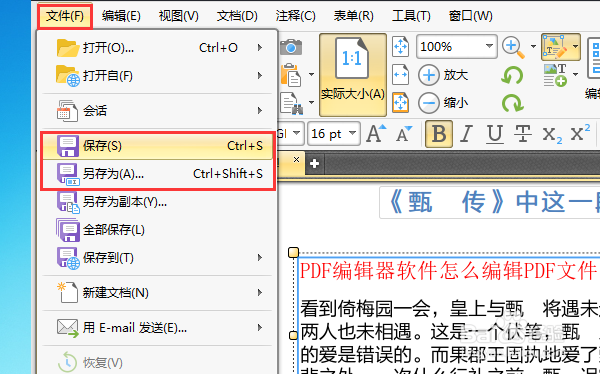Open the paste options dropdown arrow
The image size is (600, 374).
311,74
